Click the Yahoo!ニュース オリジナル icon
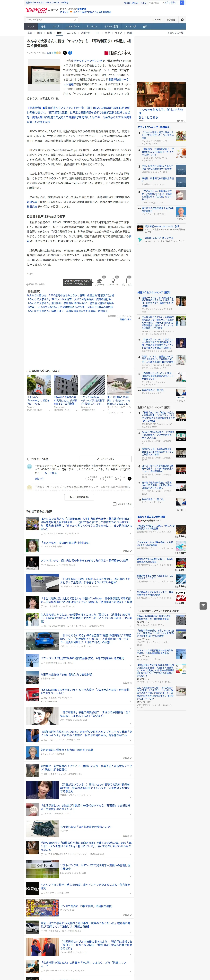 point(140,239)
